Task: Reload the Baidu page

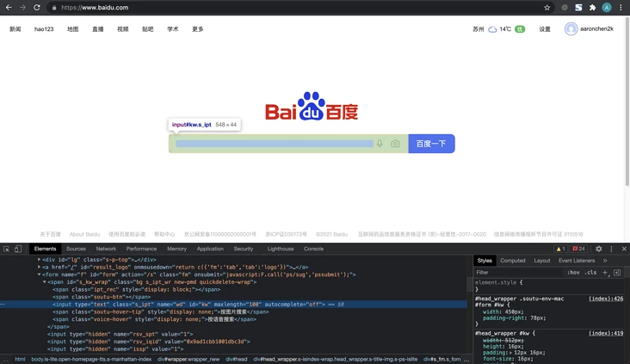Action: (x=36, y=7)
